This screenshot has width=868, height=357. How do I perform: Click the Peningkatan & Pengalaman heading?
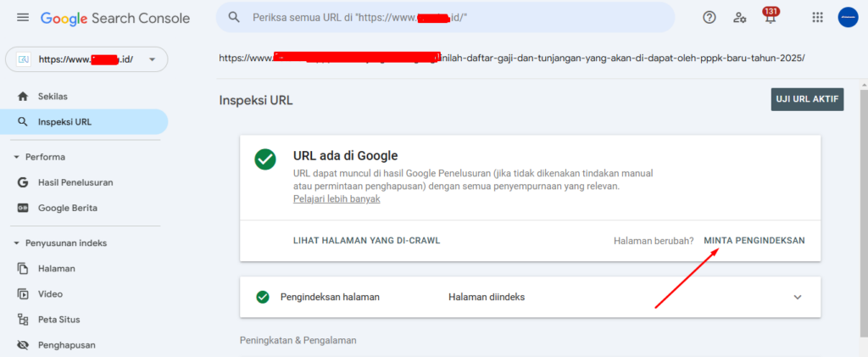click(x=298, y=340)
